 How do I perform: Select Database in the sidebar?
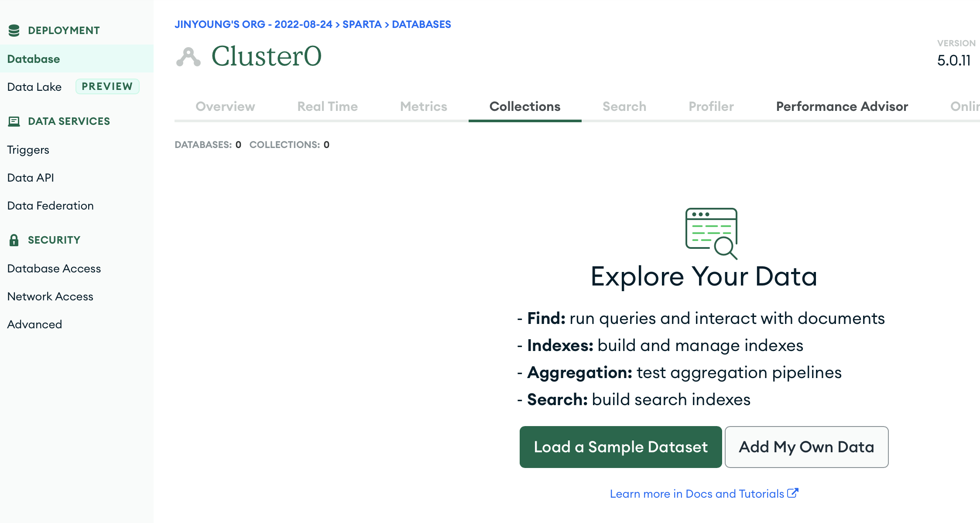click(x=77, y=59)
